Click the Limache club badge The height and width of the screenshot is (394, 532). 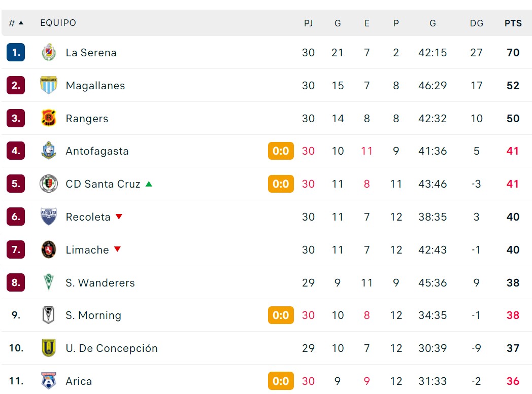(x=49, y=249)
